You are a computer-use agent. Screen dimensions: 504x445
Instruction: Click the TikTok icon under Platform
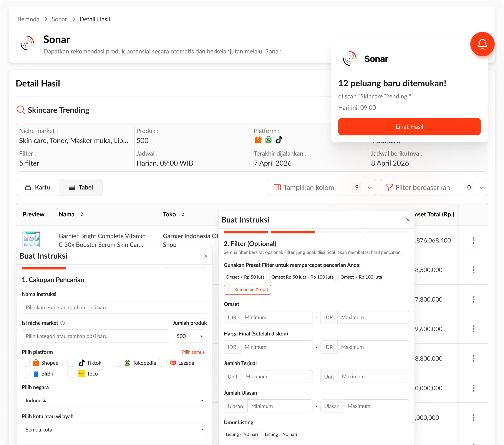(x=279, y=140)
